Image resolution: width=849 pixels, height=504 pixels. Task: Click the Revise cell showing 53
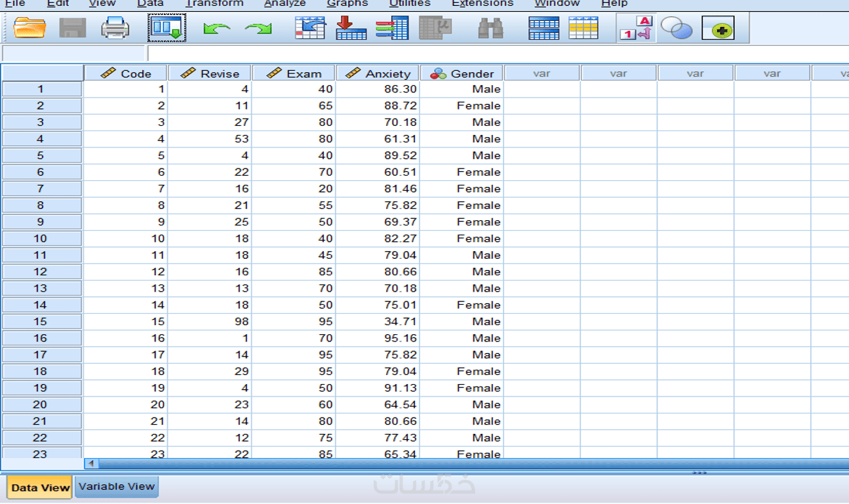click(x=210, y=139)
